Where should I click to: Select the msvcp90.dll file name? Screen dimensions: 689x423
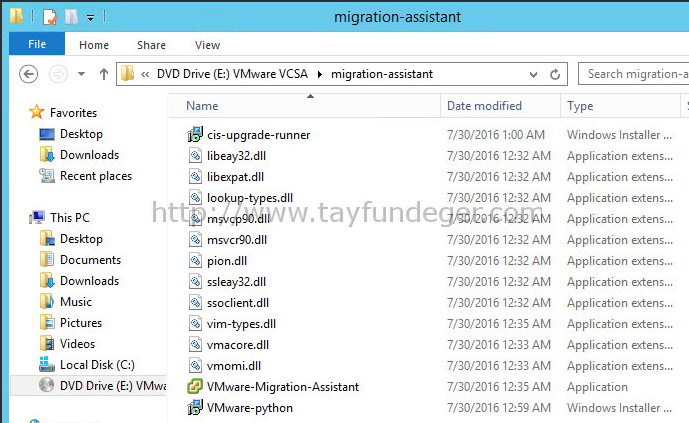(x=238, y=219)
